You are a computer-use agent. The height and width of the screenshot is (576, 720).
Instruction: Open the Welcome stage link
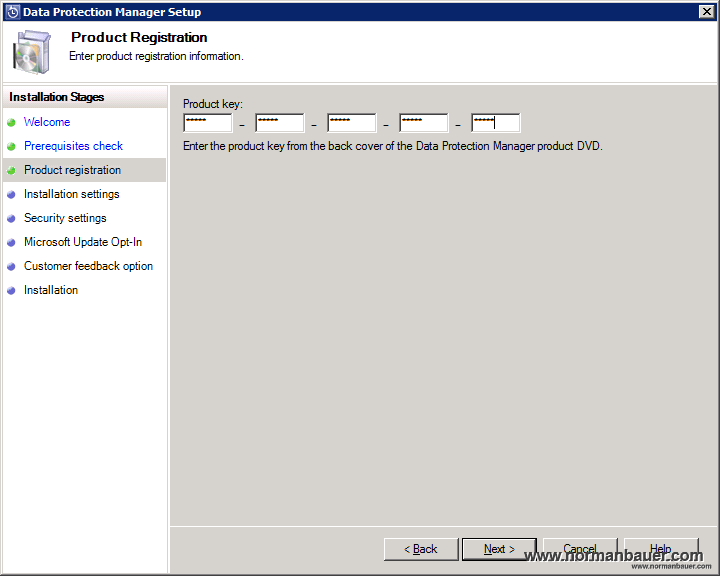[47, 122]
